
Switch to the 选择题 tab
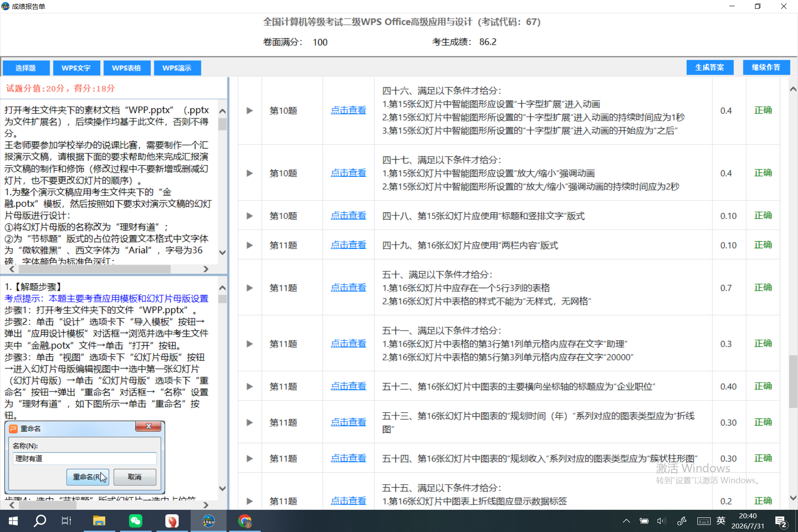tap(26, 68)
